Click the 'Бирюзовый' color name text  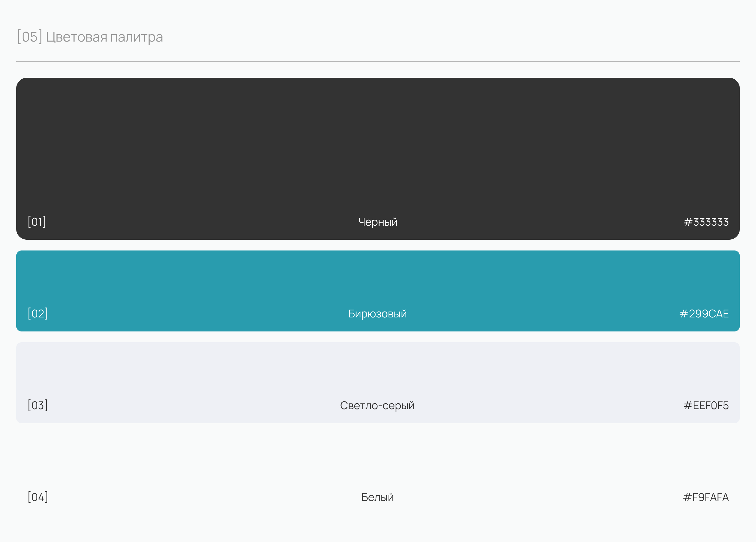(x=377, y=314)
